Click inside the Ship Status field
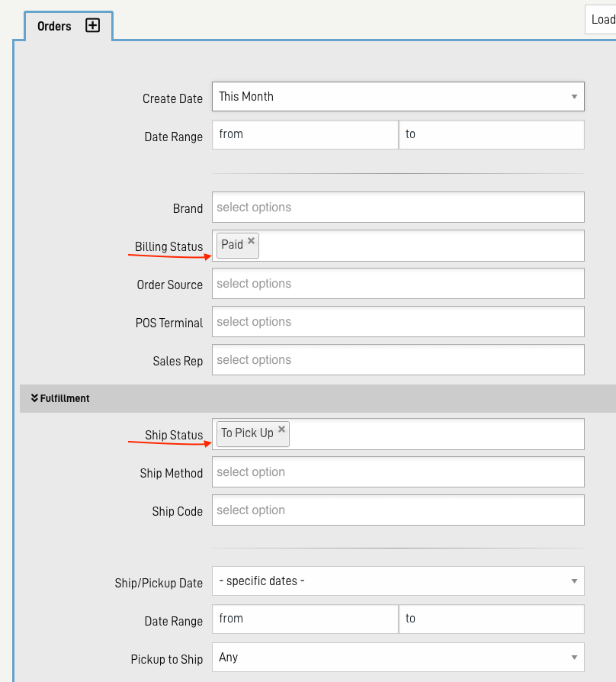This screenshot has width=616, height=682. pos(398,434)
